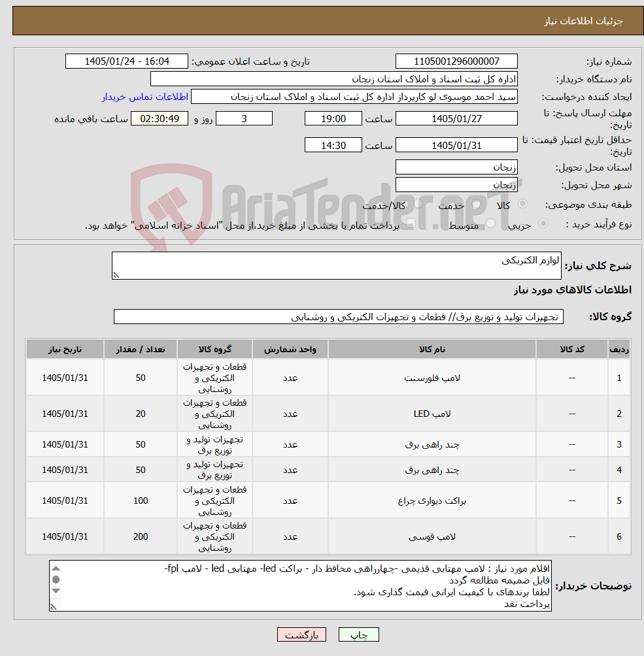Viewport: 644px width, 656px height.
Task: Click the delivery province field زنجان
Action: point(456,167)
